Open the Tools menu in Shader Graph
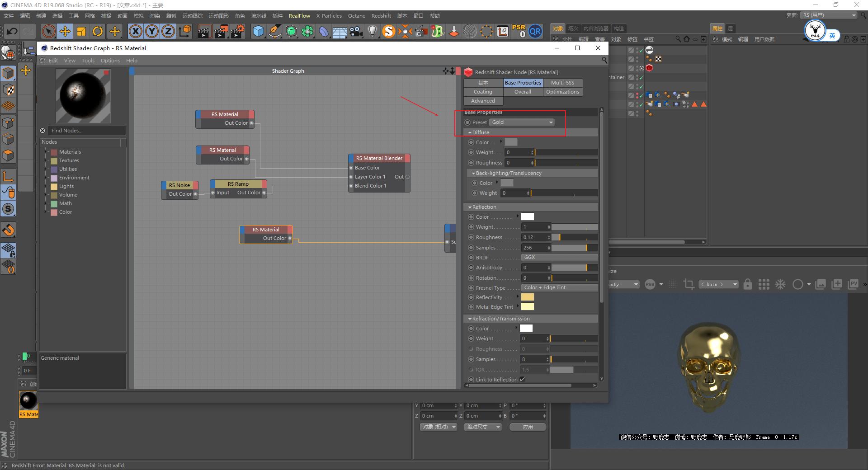868x470 pixels. click(88, 60)
